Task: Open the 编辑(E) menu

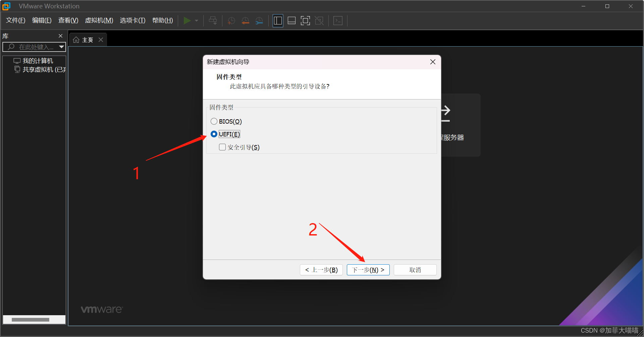Action: [x=42, y=20]
